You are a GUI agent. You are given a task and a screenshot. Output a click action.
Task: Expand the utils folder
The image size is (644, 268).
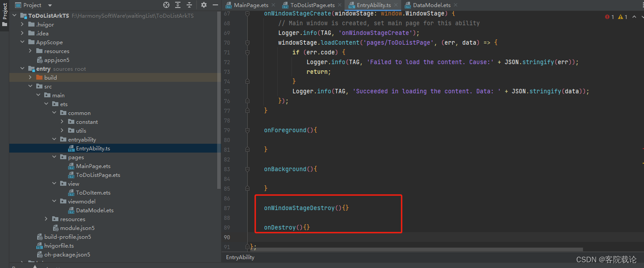[62, 130]
